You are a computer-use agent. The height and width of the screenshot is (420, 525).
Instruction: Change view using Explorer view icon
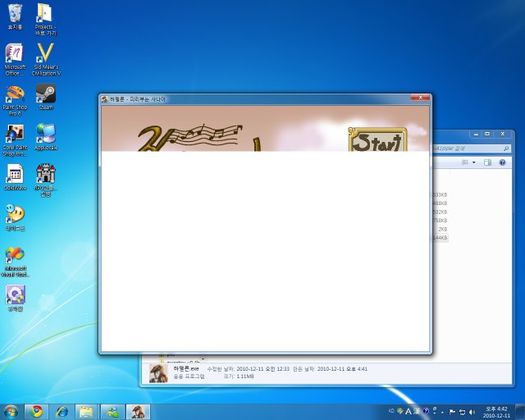coord(465,162)
